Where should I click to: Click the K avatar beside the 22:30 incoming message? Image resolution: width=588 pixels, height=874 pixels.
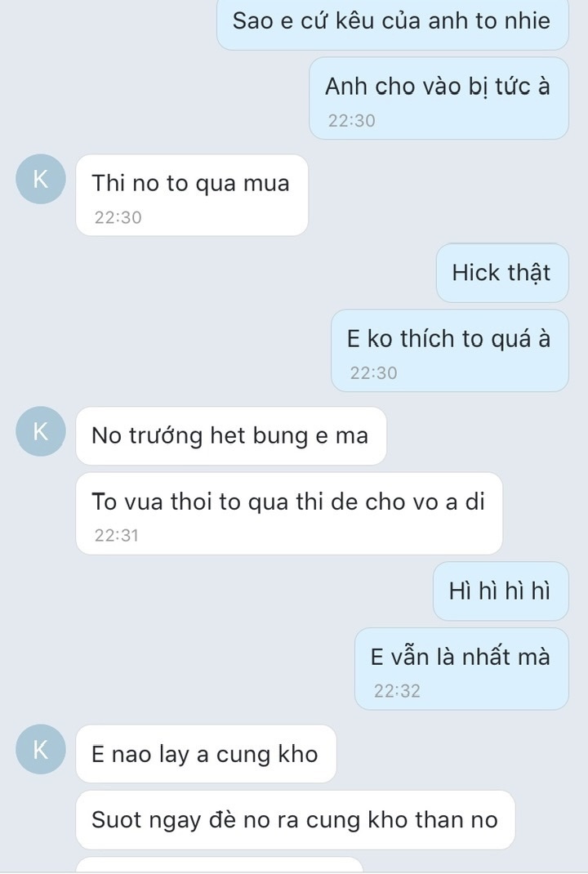tap(41, 179)
